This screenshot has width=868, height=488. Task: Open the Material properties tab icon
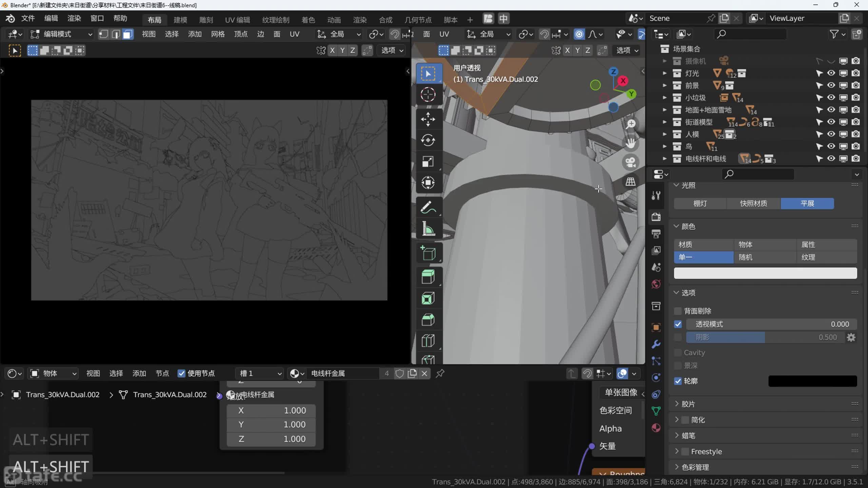[x=656, y=428]
